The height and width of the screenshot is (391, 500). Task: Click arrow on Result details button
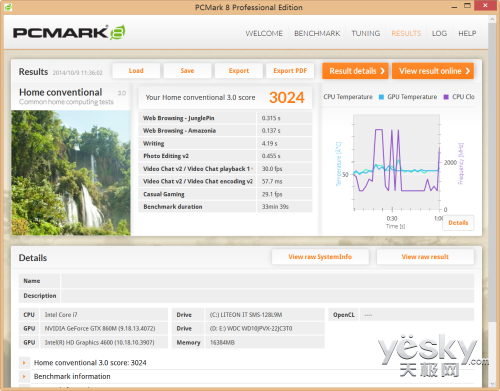(x=382, y=71)
